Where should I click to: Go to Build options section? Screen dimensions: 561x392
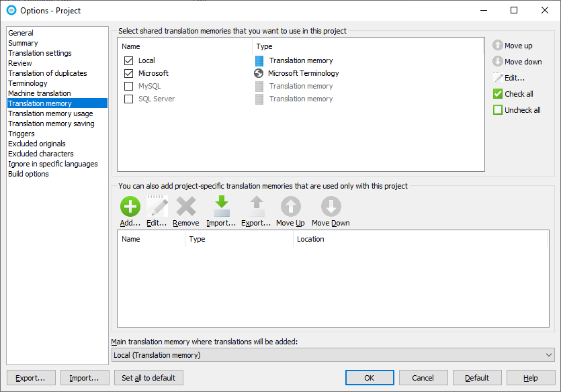point(28,174)
